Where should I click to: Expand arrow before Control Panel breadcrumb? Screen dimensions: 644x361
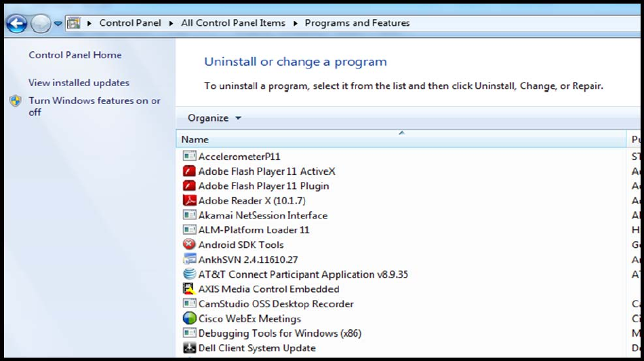tap(89, 24)
